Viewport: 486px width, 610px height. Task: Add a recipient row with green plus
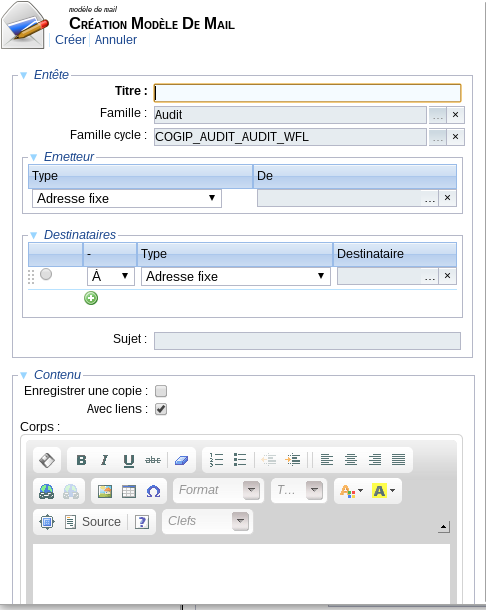click(x=91, y=298)
